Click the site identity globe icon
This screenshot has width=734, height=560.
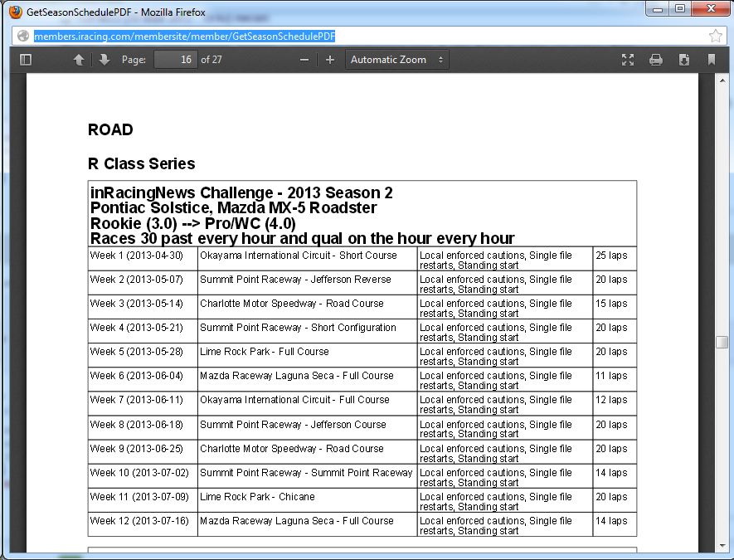coord(23,36)
